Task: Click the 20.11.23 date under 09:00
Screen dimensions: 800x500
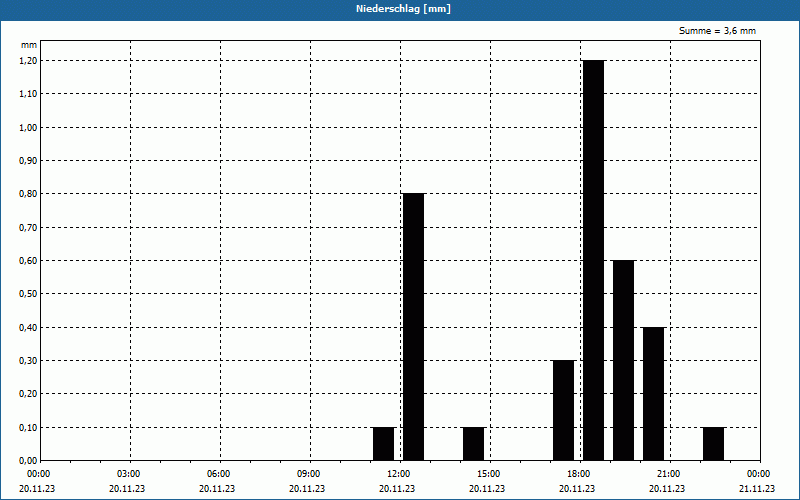Action: point(307,489)
